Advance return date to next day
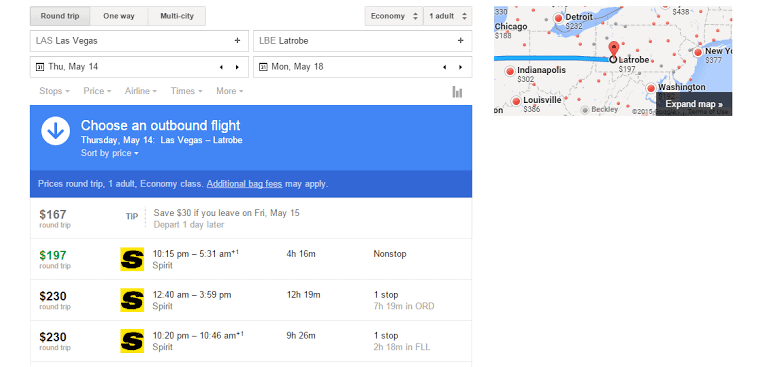The height and width of the screenshot is (367, 764). click(x=460, y=67)
